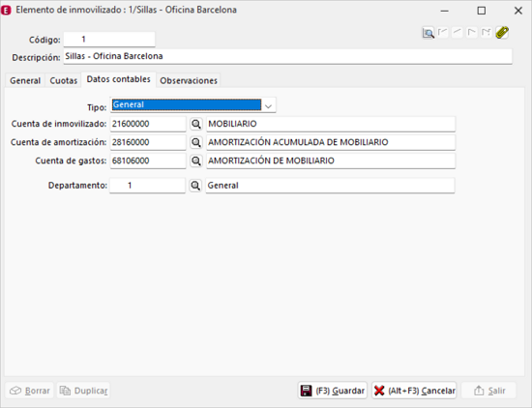The height and width of the screenshot is (408, 532).
Task: Switch to the General tab
Action: click(x=25, y=80)
